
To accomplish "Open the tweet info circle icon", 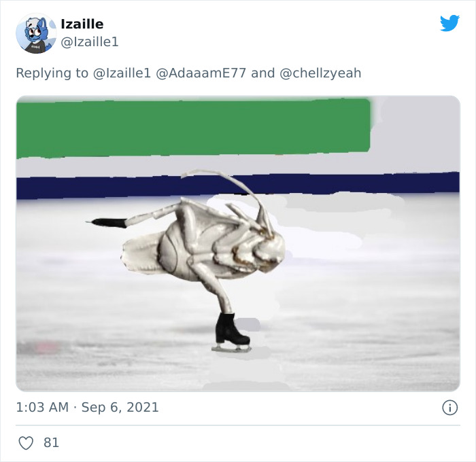I will pos(449,408).
